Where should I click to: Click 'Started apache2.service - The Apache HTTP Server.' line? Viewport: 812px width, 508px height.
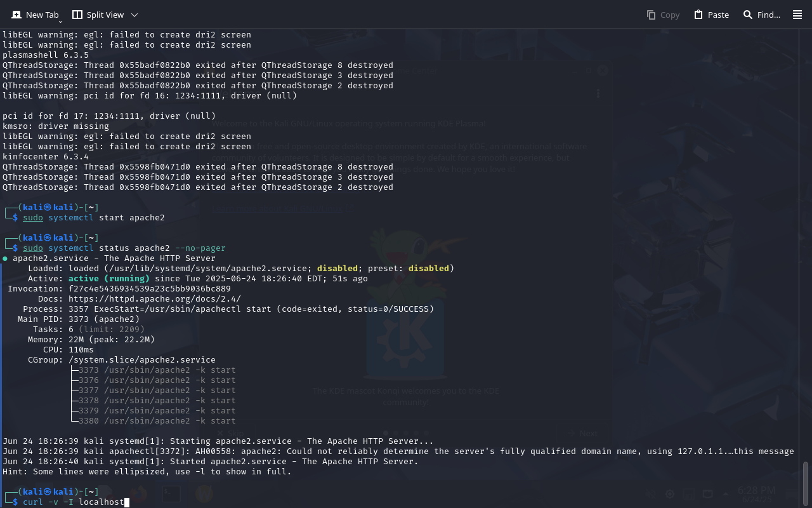[x=211, y=462]
